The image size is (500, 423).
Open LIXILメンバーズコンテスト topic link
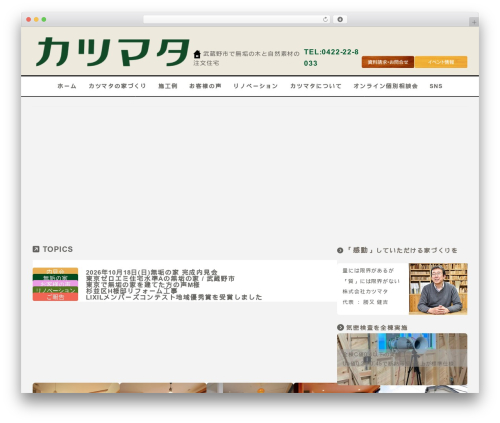pos(174,297)
